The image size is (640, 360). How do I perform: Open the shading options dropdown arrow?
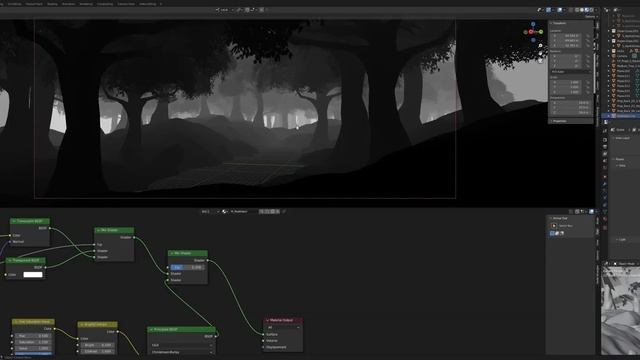596,10
